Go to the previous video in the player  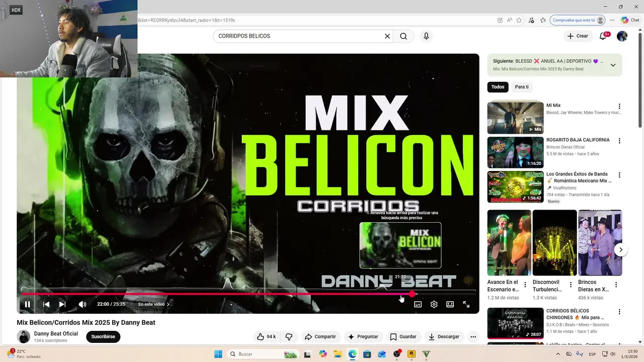click(46, 304)
